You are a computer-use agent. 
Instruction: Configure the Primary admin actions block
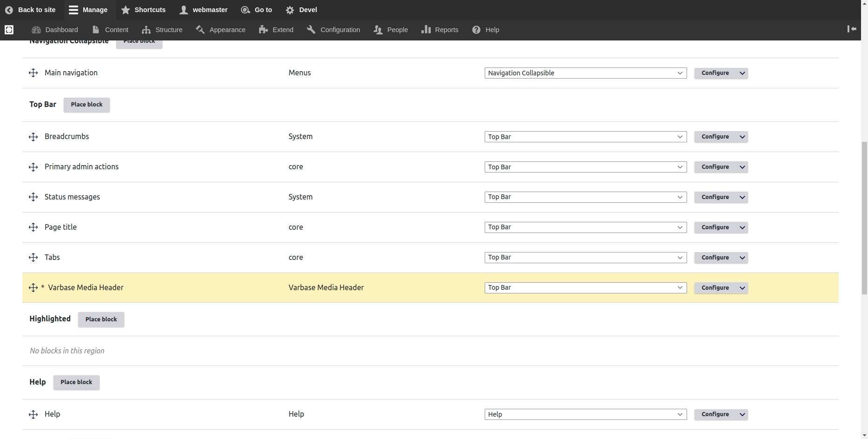(715, 167)
